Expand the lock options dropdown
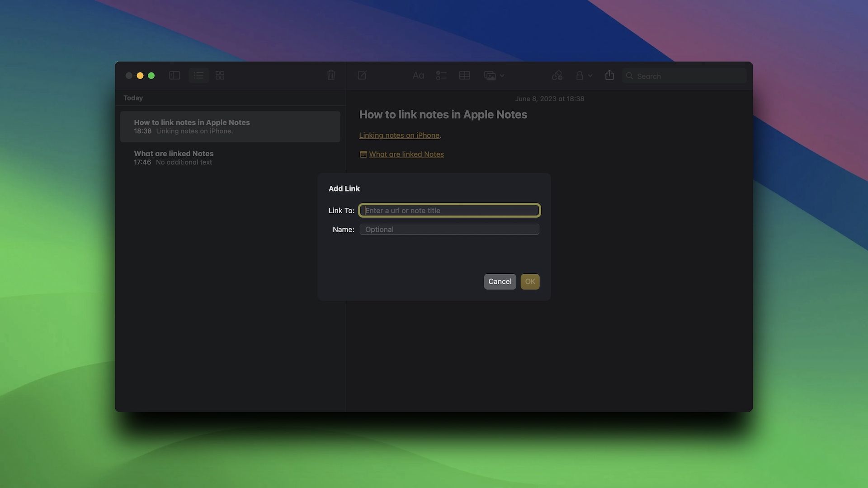This screenshot has width=868, height=488. (584, 75)
